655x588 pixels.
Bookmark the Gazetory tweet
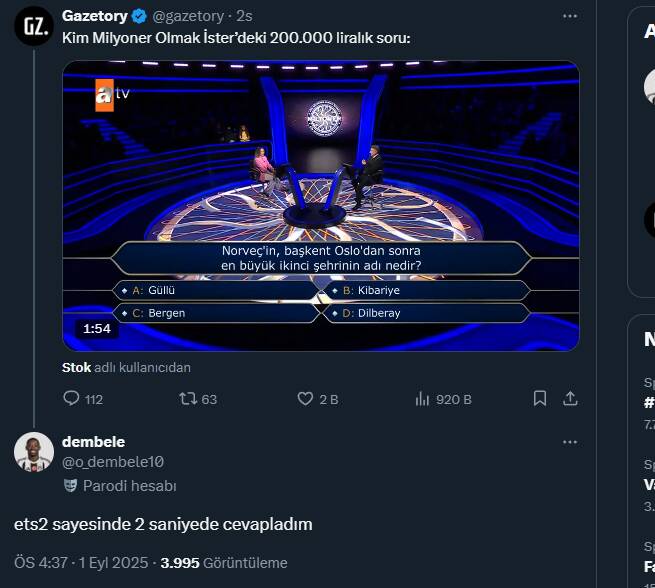pyautogui.click(x=540, y=399)
